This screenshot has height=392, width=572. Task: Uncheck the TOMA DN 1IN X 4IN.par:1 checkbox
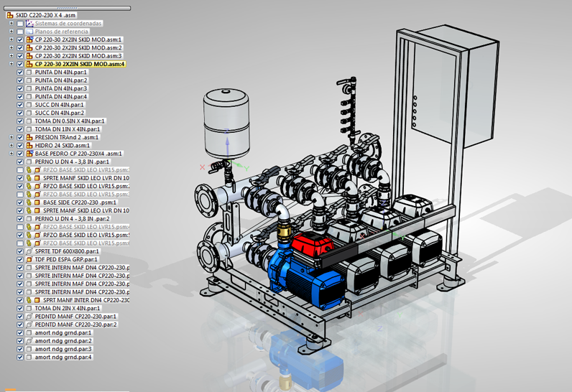click(20, 129)
